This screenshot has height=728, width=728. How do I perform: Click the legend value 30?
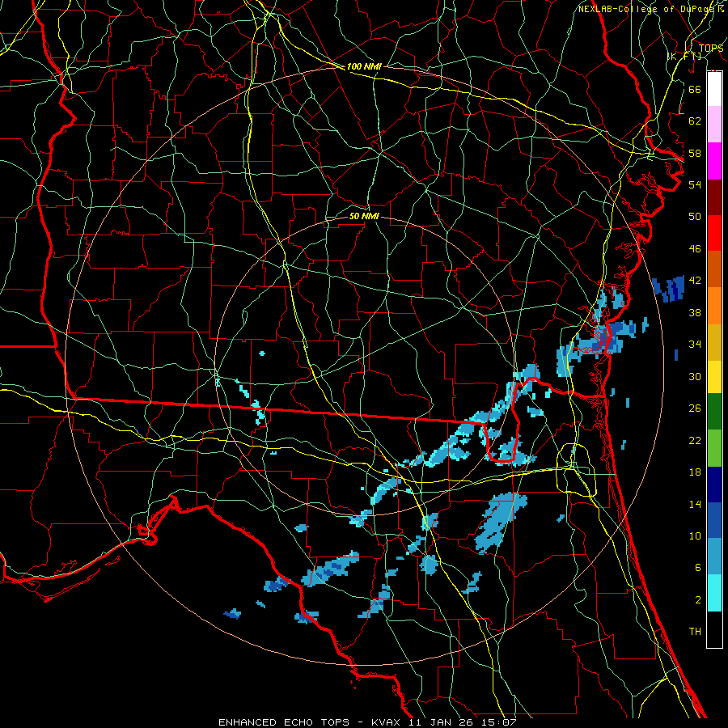click(x=695, y=376)
